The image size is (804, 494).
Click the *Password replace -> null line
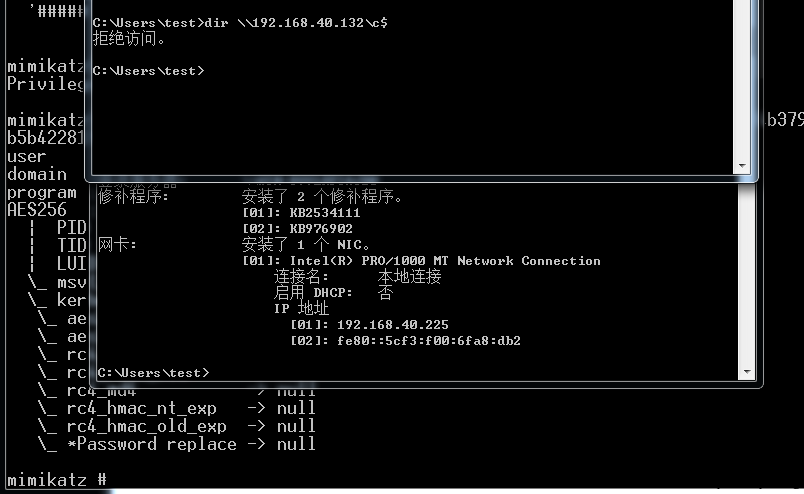pos(176,444)
